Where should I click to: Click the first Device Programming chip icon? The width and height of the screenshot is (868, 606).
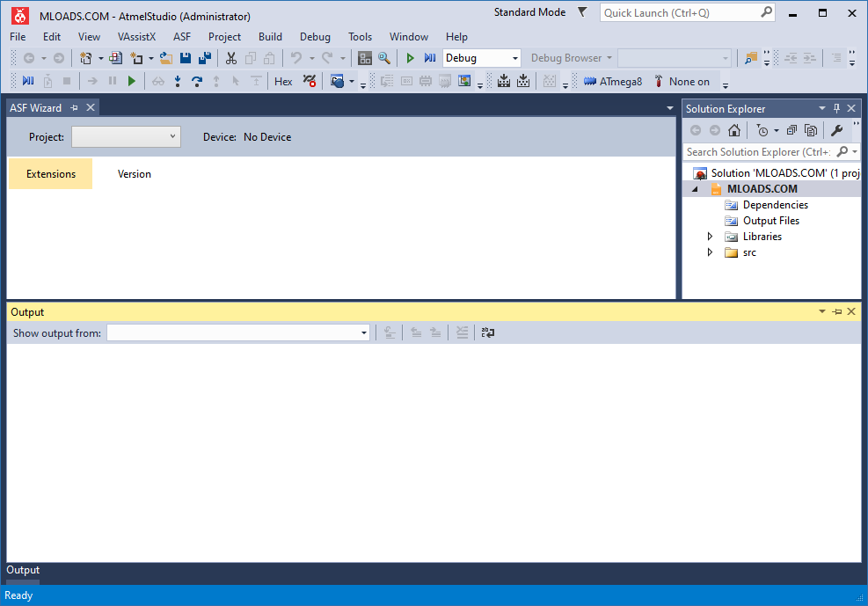pyautogui.click(x=504, y=81)
